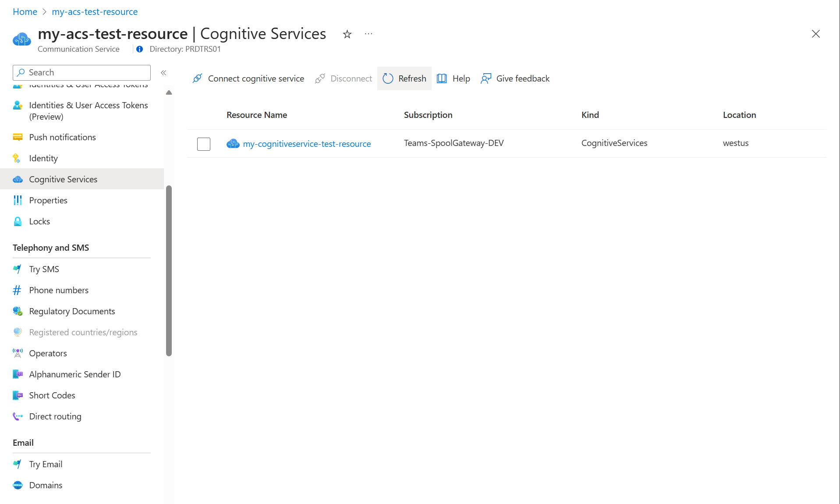Collapse the sidebar with double chevron

coord(163,73)
